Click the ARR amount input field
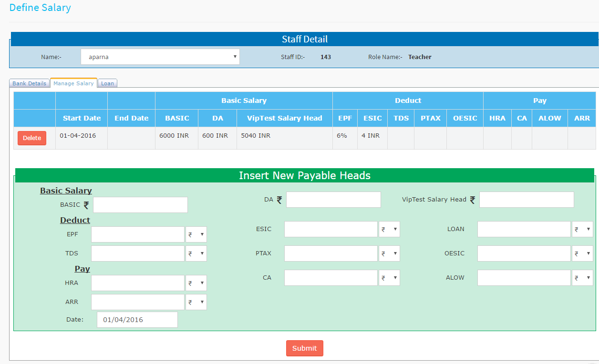Image resolution: width=599 pixels, height=364 pixels. click(x=137, y=302)
